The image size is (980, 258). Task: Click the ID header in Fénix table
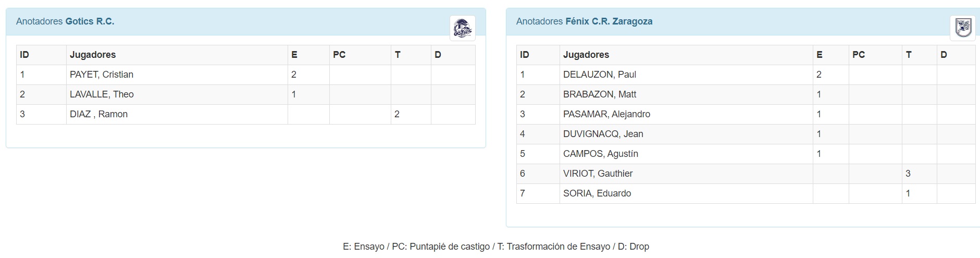(x=525, y=55)
